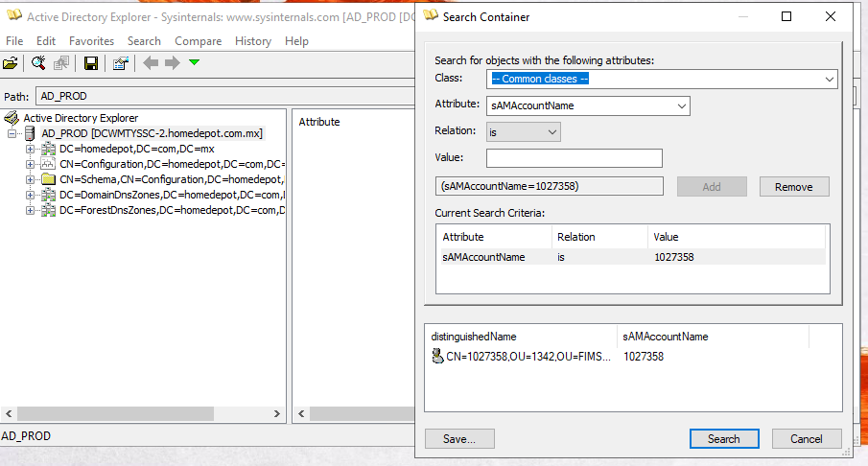Click the AD_PROD server icon in tree
The image size is (868, 466).
tap(30, 133)
